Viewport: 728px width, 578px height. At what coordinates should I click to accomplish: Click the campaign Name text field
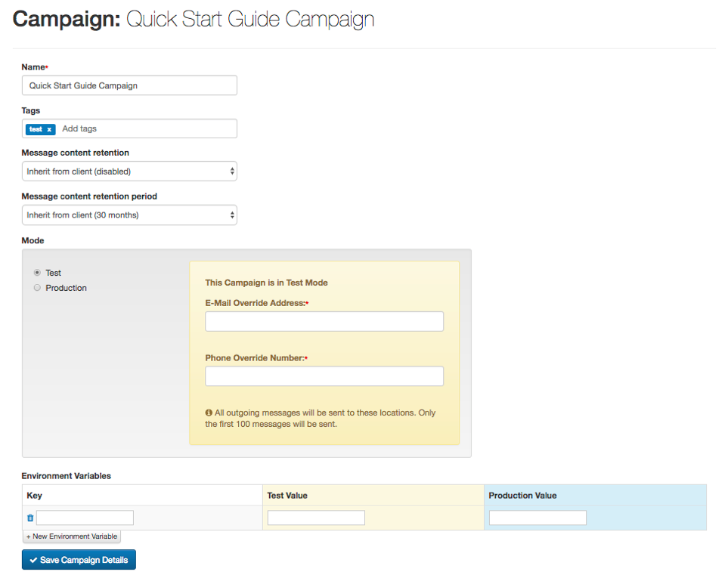pyautogui.click(x=129, y=85)
